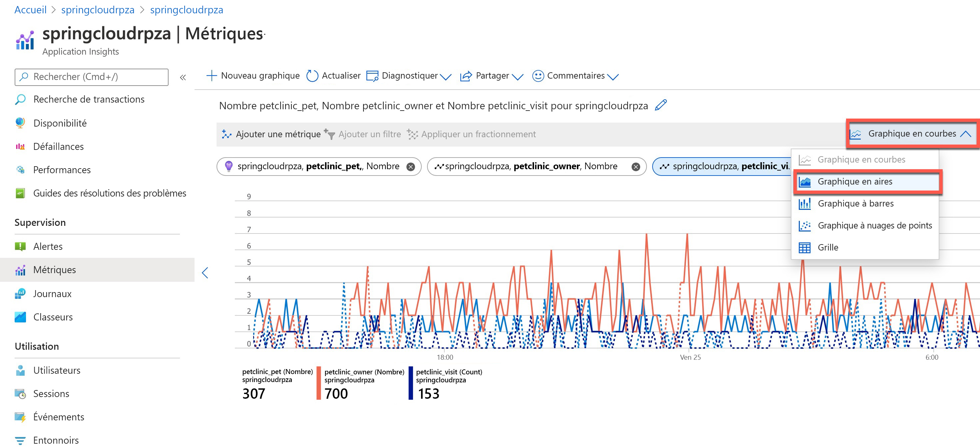Remove the petclinic_pet metric chip
This screenshot has height=447, width=980.
[x=410, y=167]
